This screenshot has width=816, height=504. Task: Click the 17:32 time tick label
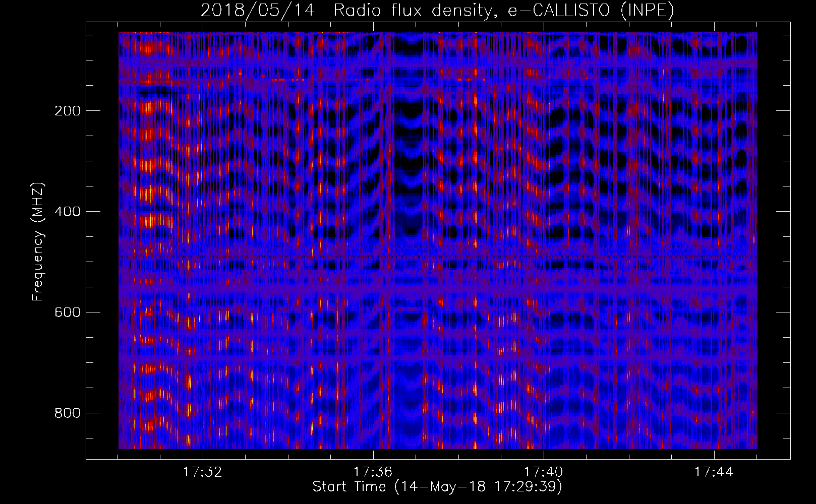[202, 472]
